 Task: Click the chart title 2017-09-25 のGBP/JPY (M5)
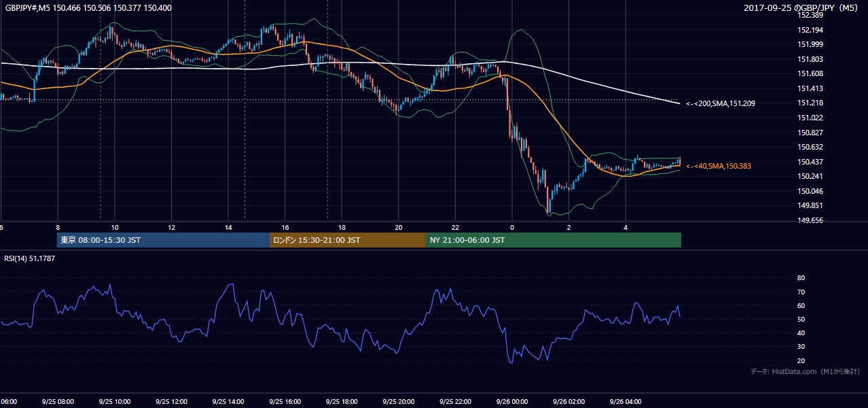point(802,8)
